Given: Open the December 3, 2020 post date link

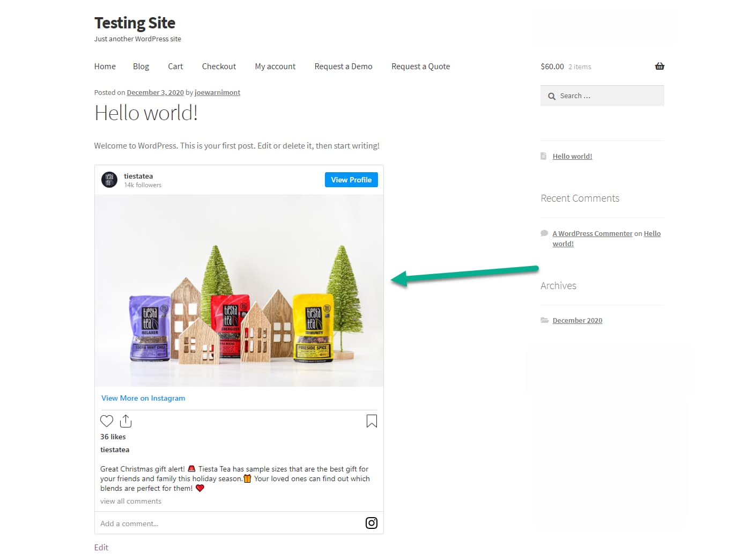Looking at the screenshot, I should [155, 92].
